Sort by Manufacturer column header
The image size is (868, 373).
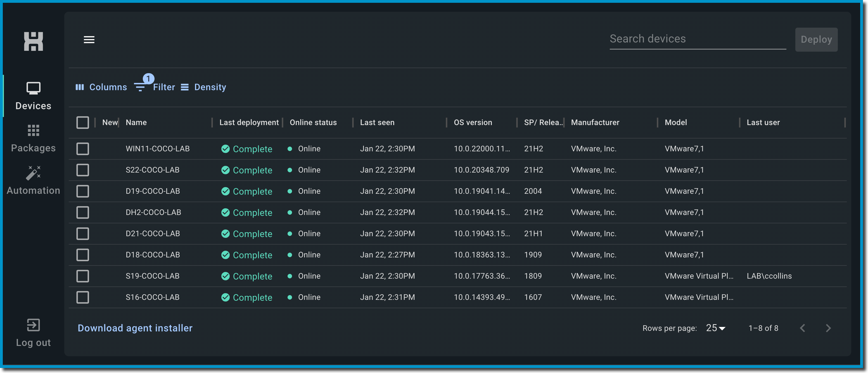595,123
